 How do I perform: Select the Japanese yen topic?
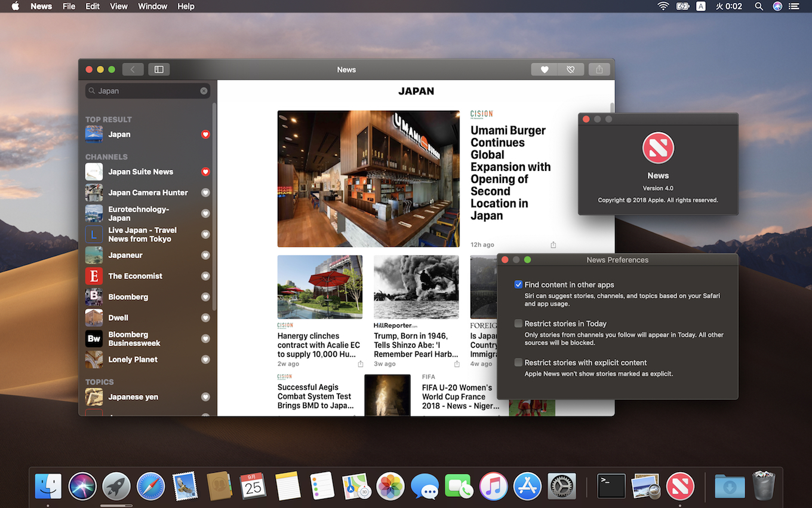coord(148,397)
